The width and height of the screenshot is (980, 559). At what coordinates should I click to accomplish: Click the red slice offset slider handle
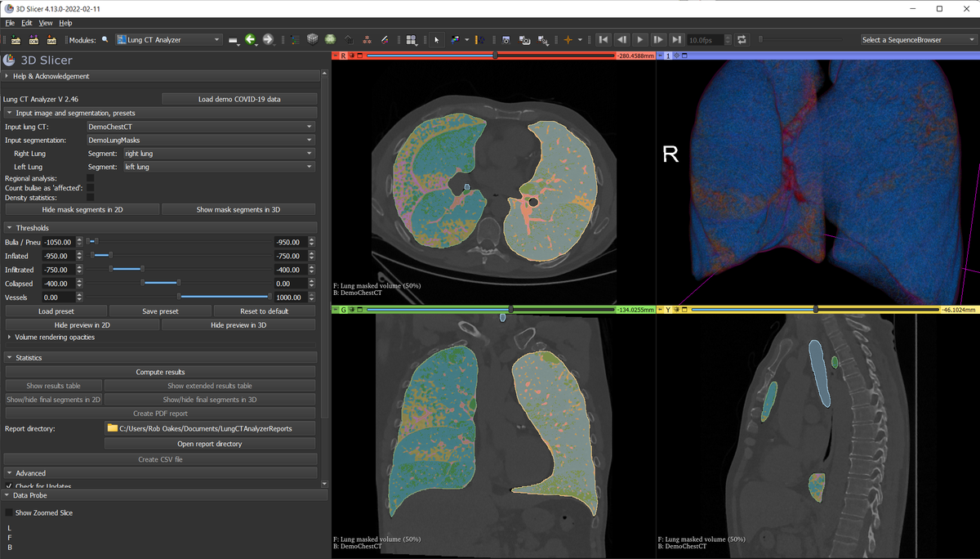point(495,56)
